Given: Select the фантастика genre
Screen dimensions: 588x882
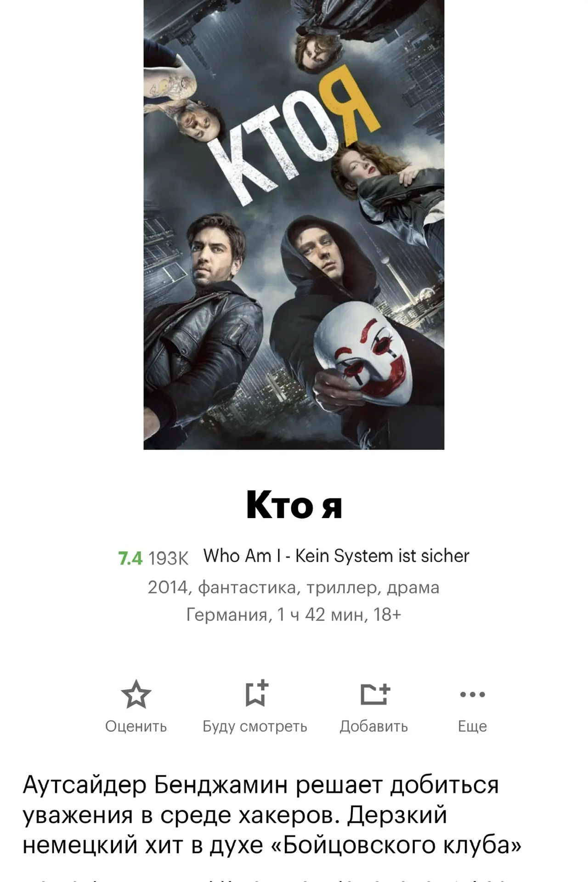Looking at the screenshot, I should [247, 588].
